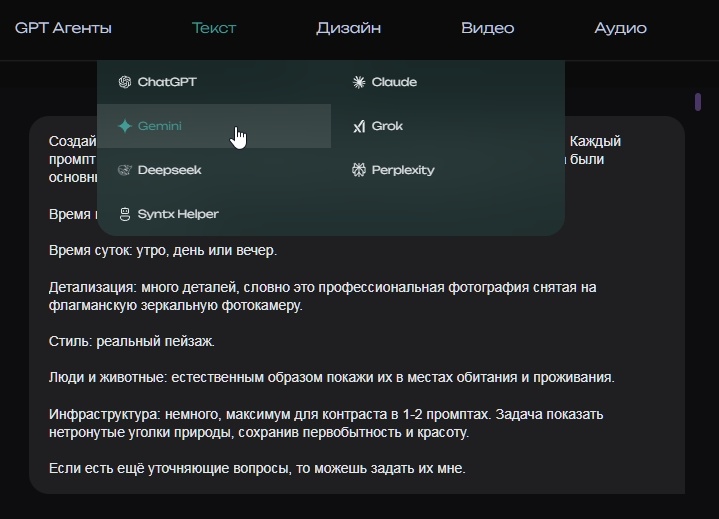Click the line 'Время суток: утро, день или вечер.'

(163, 251)
